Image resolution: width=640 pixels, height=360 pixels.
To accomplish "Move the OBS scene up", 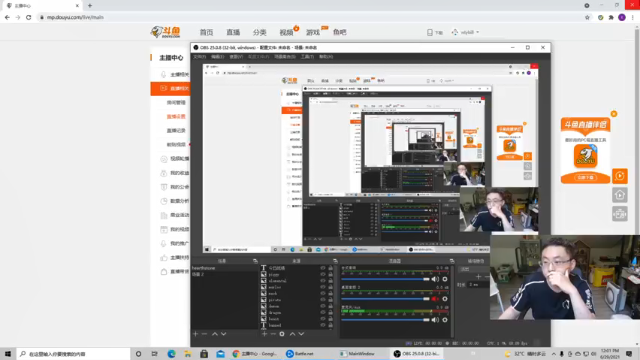I will point(215,334).
